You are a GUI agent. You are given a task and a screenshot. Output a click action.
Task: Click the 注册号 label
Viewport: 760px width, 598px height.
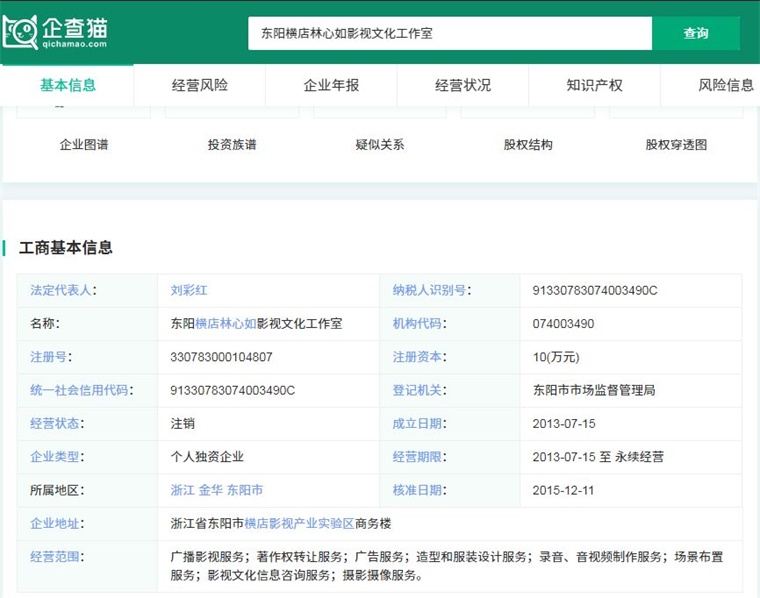point(50,357)
